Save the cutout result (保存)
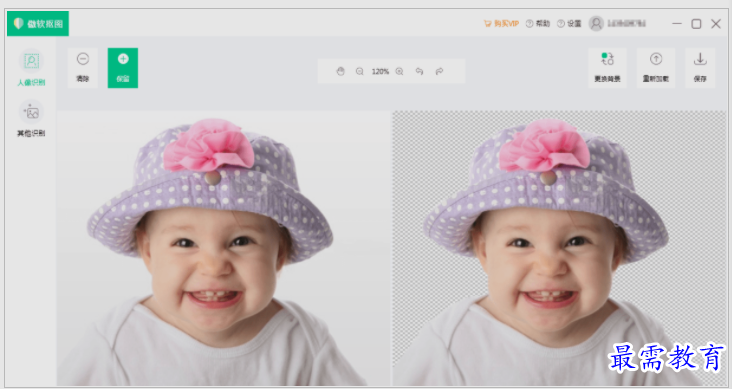The height and width of the screenshot is (389, 732). coord(700,68)
